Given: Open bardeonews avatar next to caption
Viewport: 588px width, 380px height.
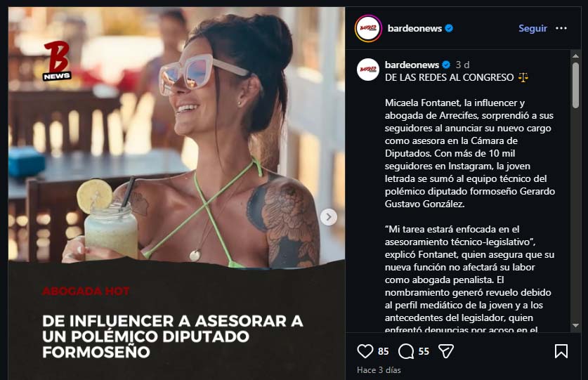Looking at the screenshot, I should pyautogui.click(x=368, y=70).
